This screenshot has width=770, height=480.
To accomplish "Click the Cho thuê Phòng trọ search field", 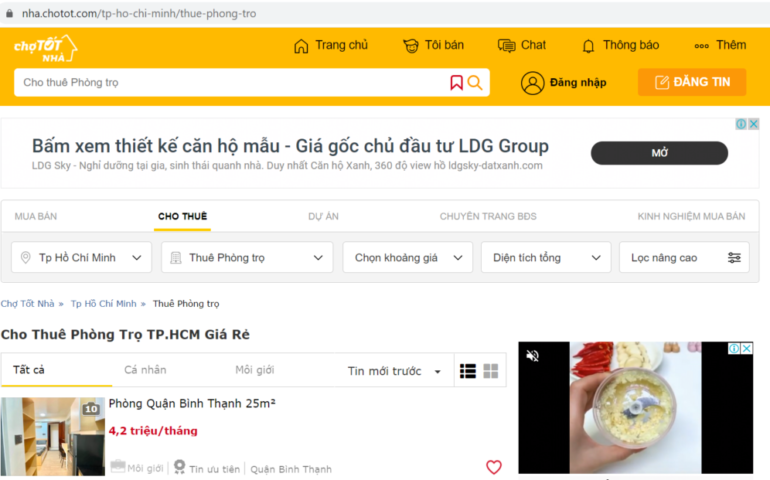I will (x=230, y=82).
